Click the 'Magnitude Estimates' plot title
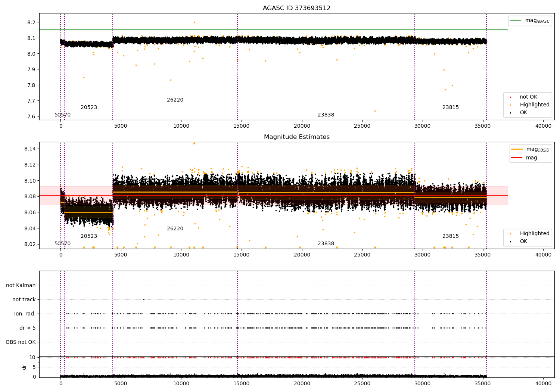560x392 pixels. point(296,137)
